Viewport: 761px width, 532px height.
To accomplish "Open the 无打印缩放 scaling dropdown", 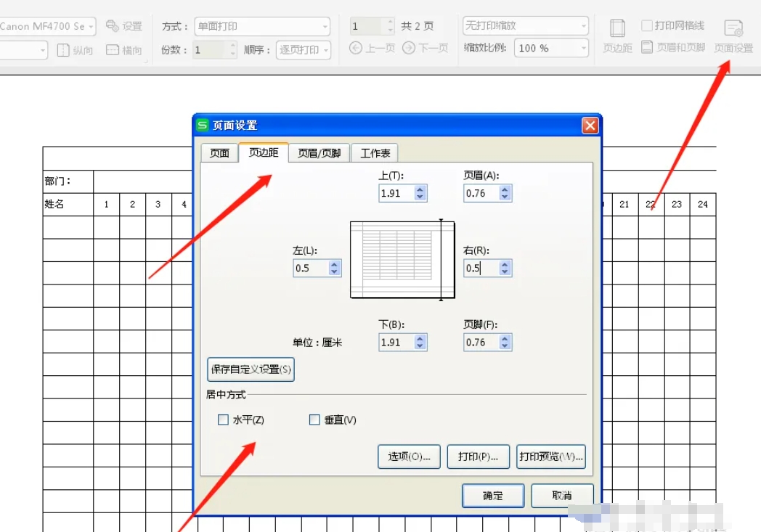I will coord(585,25).
